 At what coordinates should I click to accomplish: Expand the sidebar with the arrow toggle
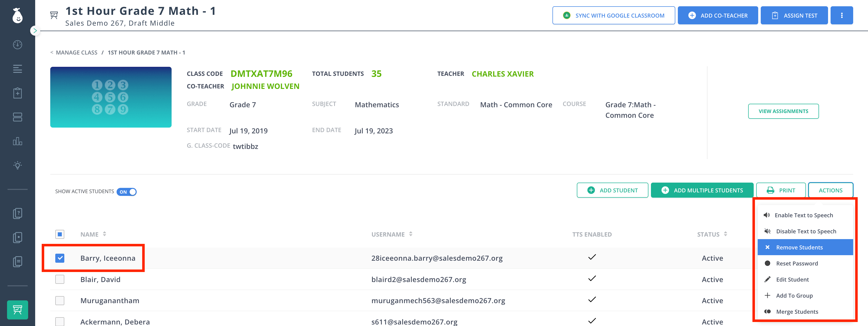coord(35,31)
